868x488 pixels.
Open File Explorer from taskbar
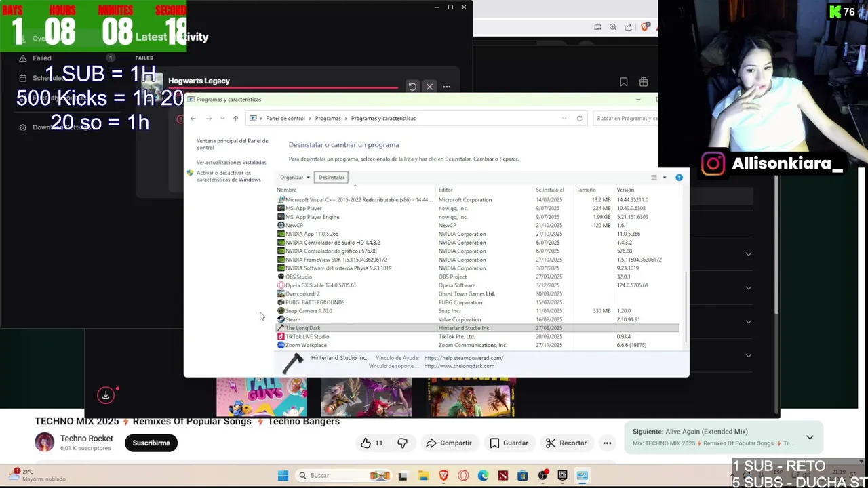423,476
